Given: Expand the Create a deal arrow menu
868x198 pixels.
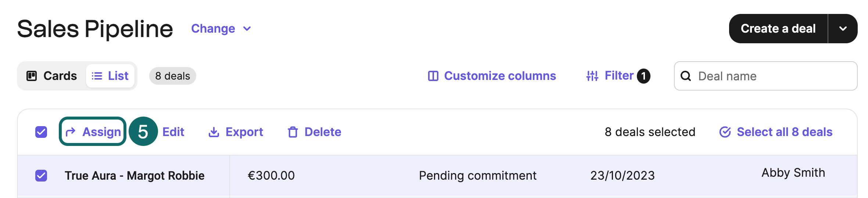Looking at the screenshot, I should [843, 29].
